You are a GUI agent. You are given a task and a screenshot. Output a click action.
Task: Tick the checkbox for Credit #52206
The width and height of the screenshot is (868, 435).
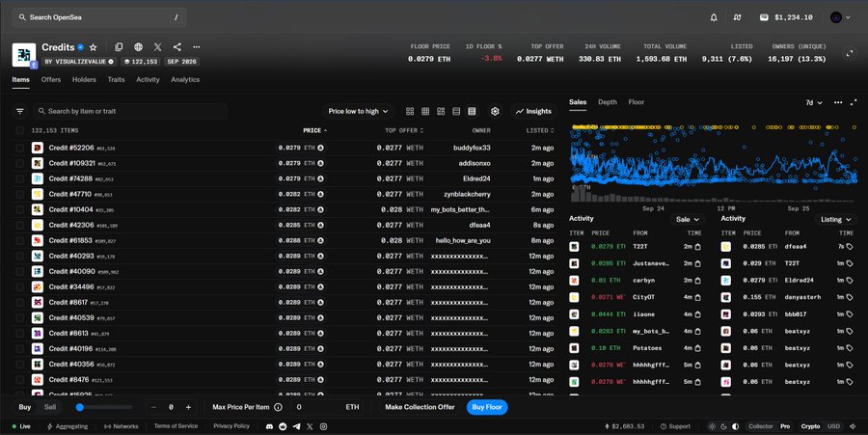pos(20,148)
